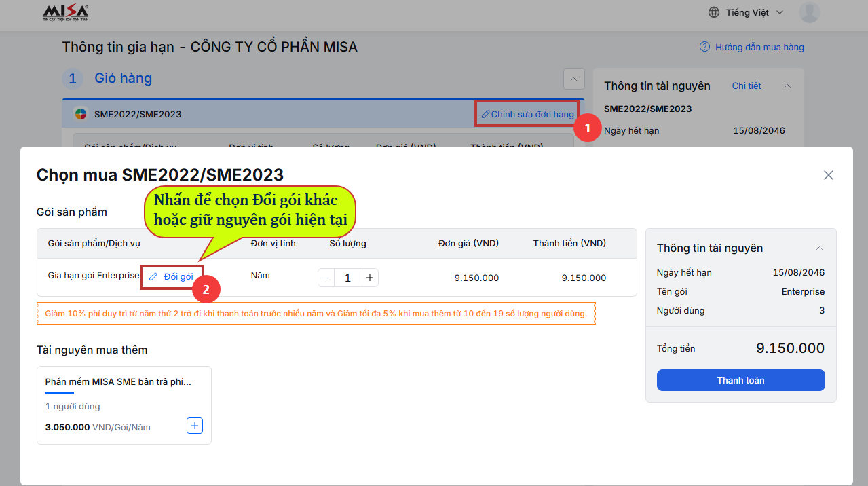Close the Chọn mua SME2022/SME2023 dialog
The height and width of the screenshot is (486, 868).
click(x=828, y=175)
